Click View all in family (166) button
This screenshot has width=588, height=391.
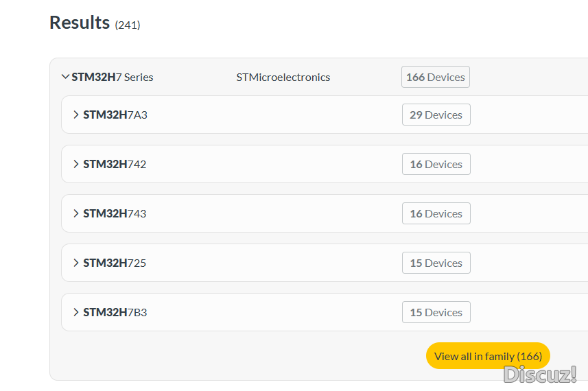[488, 356]
